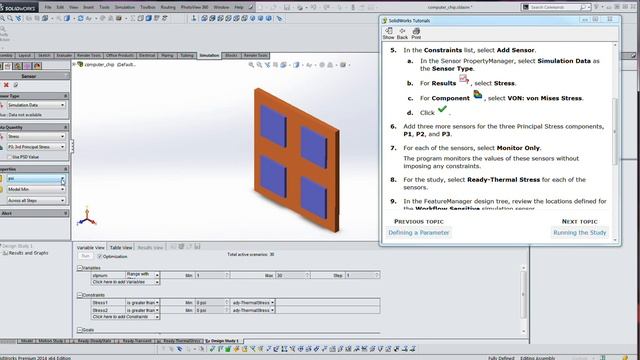The height and width of the screenshot is (360, 640).
Task: Click the green icon in the bottom toolbar
Action: pyautogui.click(x=228, y=349)
